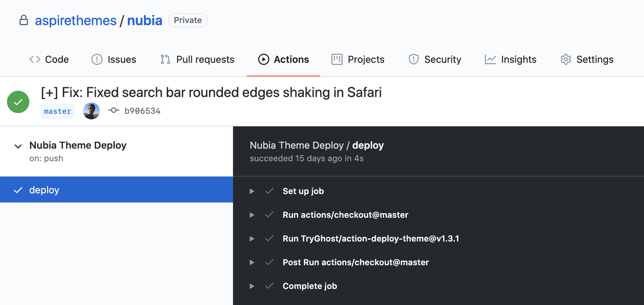Screen dimensions: 644x305
Task: Expand the Complete job step
Action: click(x=252, y=286)
